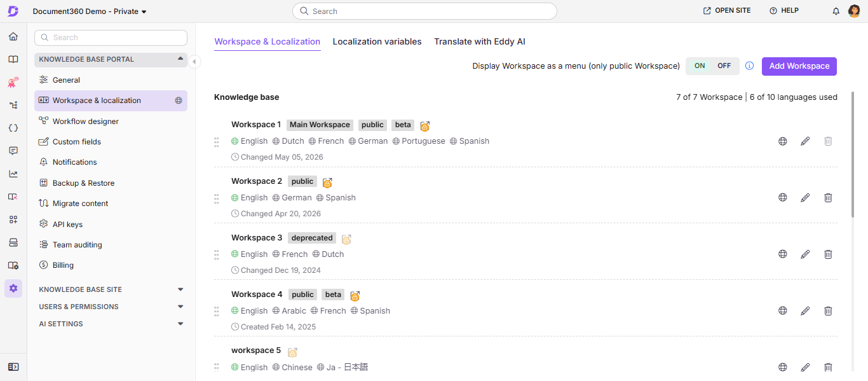Open the Home icon in left rail

[x=13, y=36]
